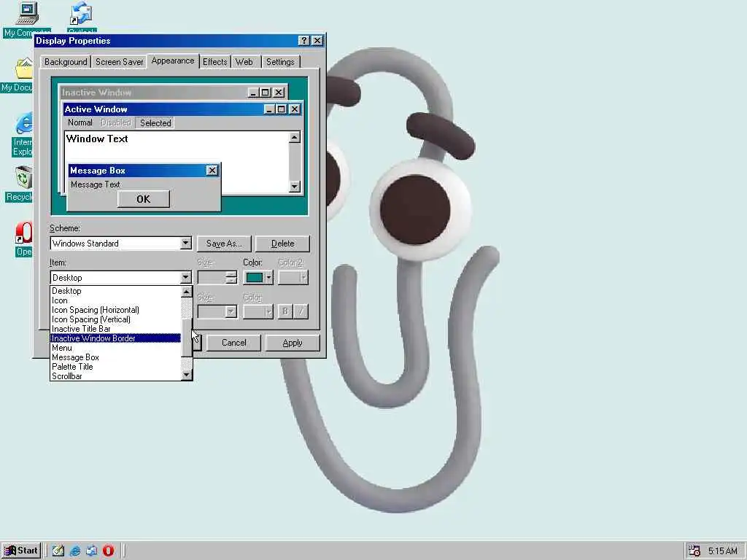Screen dimensions: 747x560
Task: Select the Appearance tab
Action: (172, 61)
